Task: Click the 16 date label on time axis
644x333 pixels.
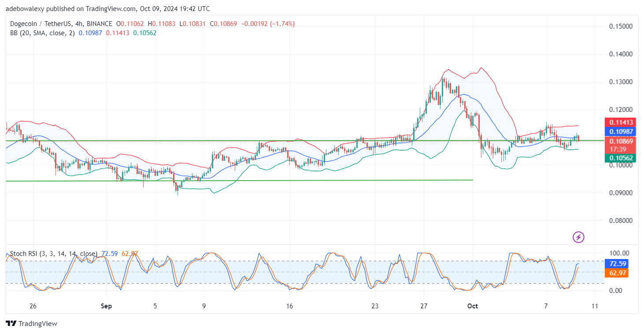Action: (289, 306)
